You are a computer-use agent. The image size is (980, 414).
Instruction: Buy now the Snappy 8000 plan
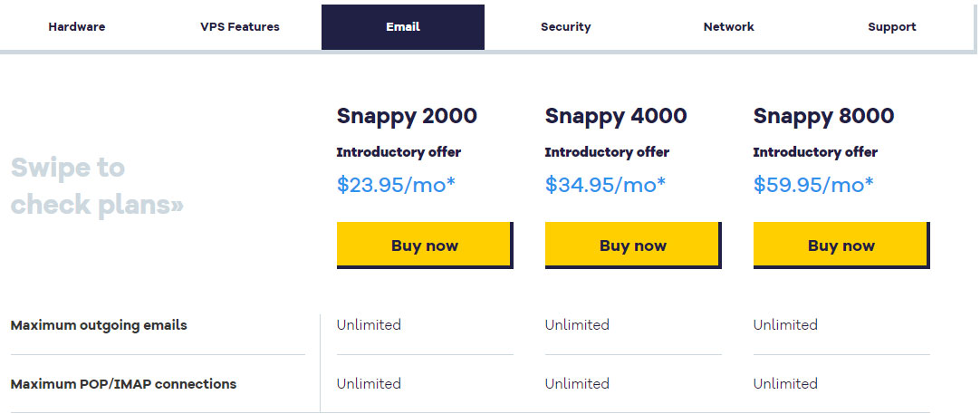pos(841,246)
